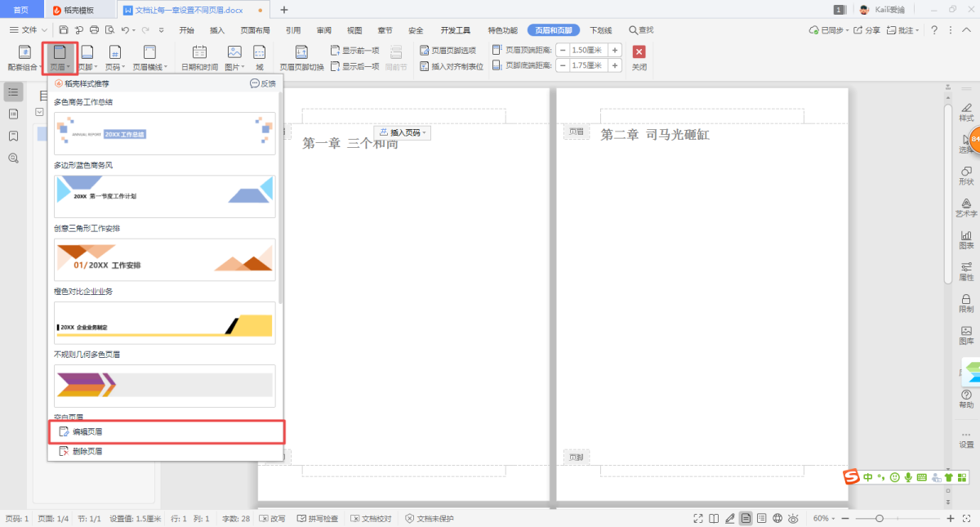Open the 形状 shapes sidebar tool

(966, 176)
